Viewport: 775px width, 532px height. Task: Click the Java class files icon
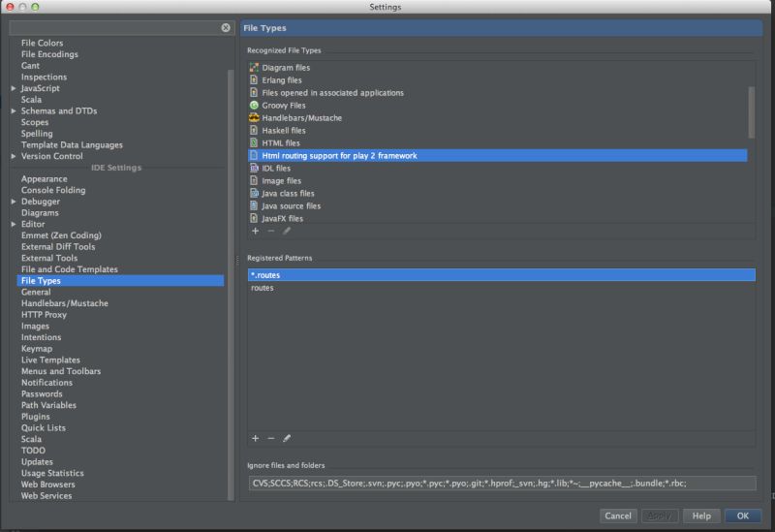tap(254, 193)
